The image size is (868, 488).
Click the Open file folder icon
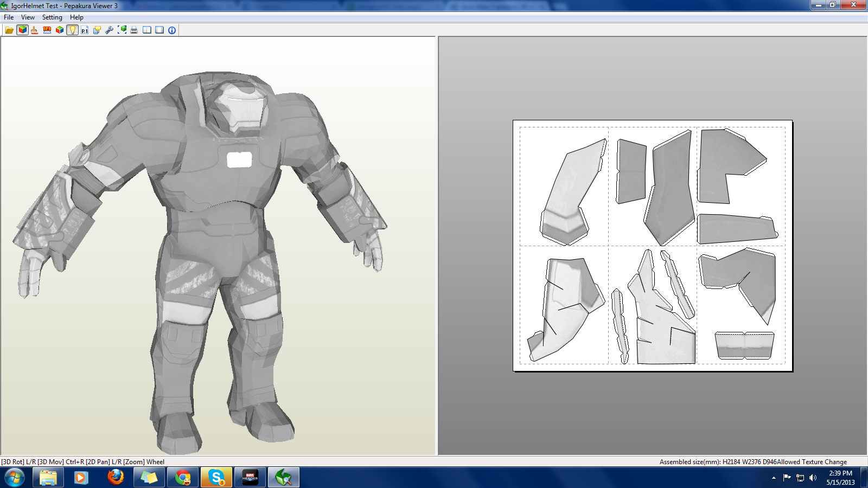click(x=9, y=30)
